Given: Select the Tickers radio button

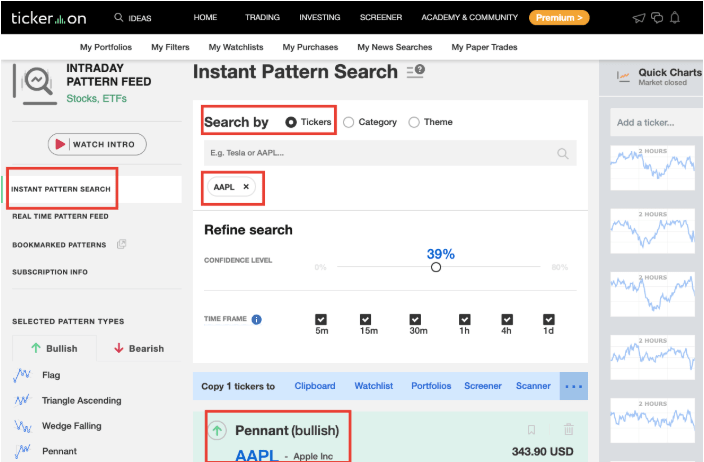Looking at the screenshot, I should (291, 122).
